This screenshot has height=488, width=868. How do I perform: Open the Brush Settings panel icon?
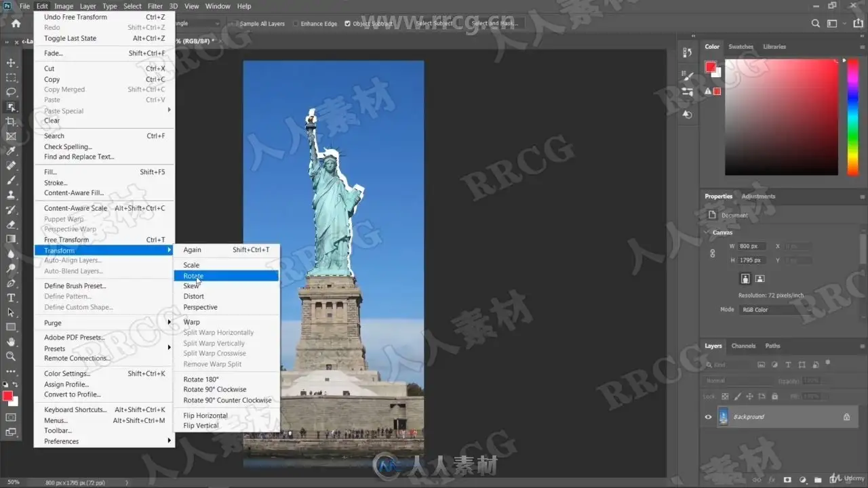click(687, 75)
